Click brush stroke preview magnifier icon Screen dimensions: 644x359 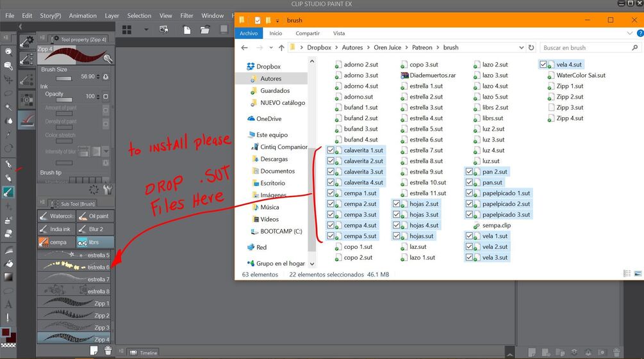pos(108,59)
